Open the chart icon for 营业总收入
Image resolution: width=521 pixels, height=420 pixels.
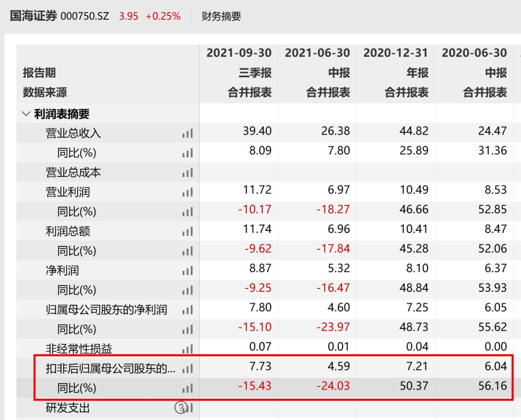click(x=187, y=134)
